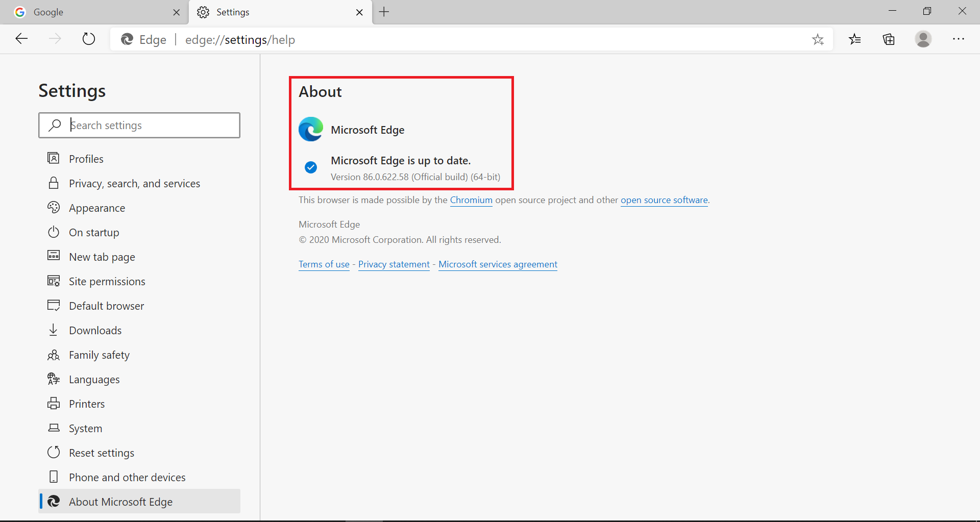Image resolution: width=980 pixels, height=522 pixels.
Task: Open the Microsoft services agreement link
Action: [498, 264]
